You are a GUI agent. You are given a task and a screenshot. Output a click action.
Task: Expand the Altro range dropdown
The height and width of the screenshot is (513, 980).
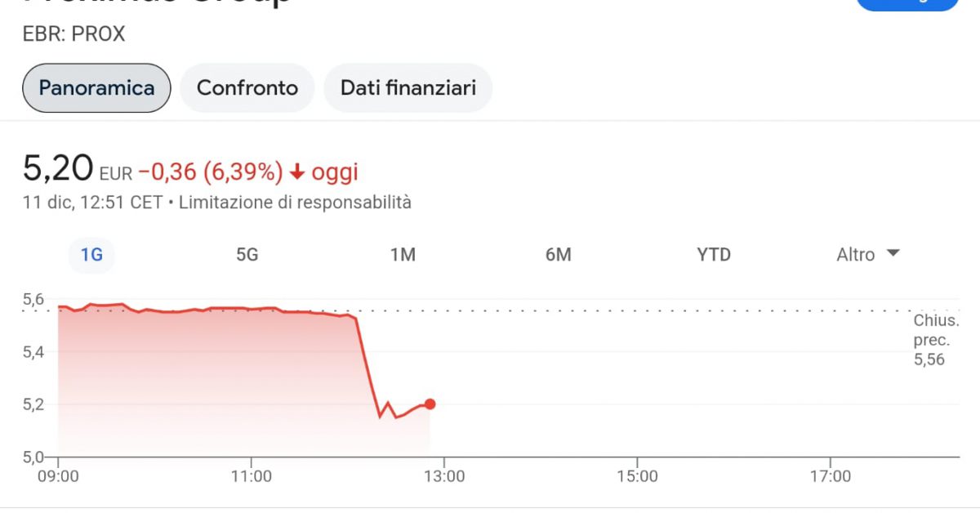(868, 255)
